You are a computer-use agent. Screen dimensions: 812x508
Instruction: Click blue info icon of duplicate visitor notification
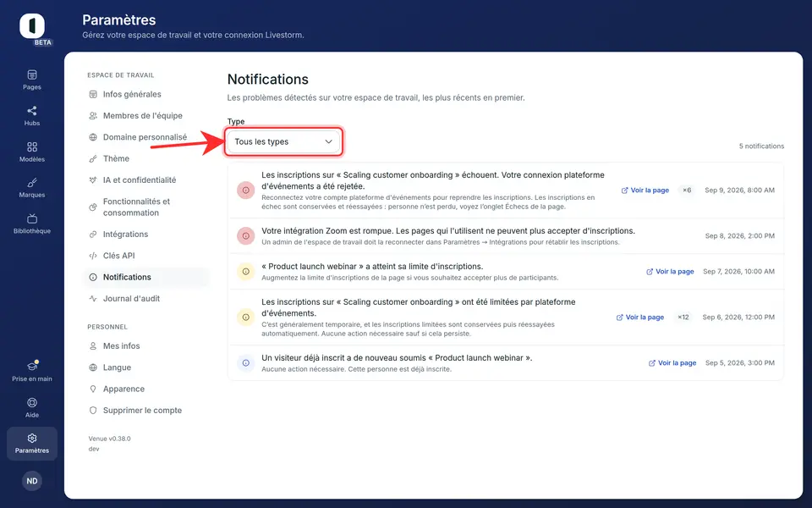pos(246,363)
